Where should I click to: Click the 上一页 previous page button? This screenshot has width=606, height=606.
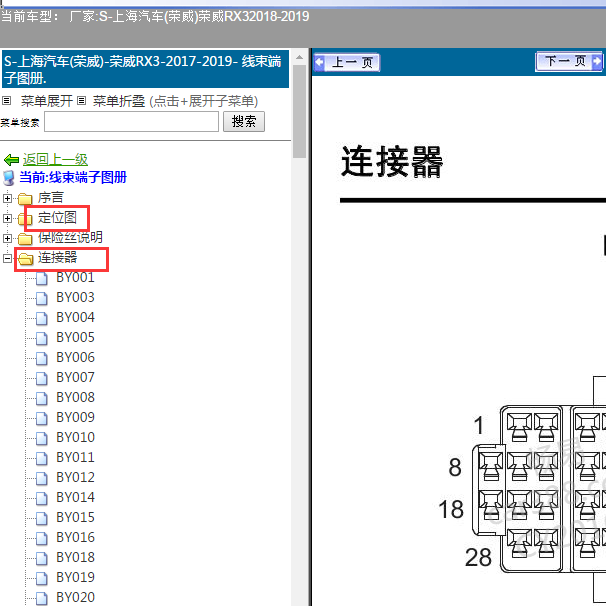coord(347,62)
